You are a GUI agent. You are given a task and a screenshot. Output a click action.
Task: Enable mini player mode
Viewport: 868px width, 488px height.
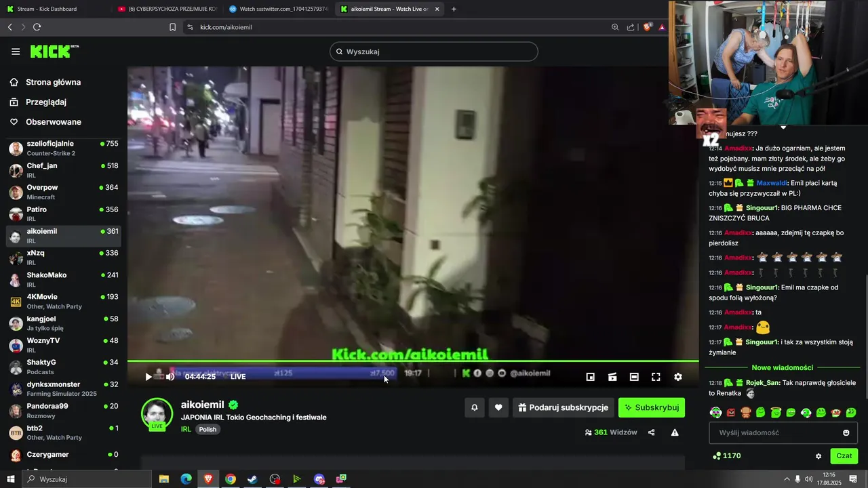pos(590,377)
